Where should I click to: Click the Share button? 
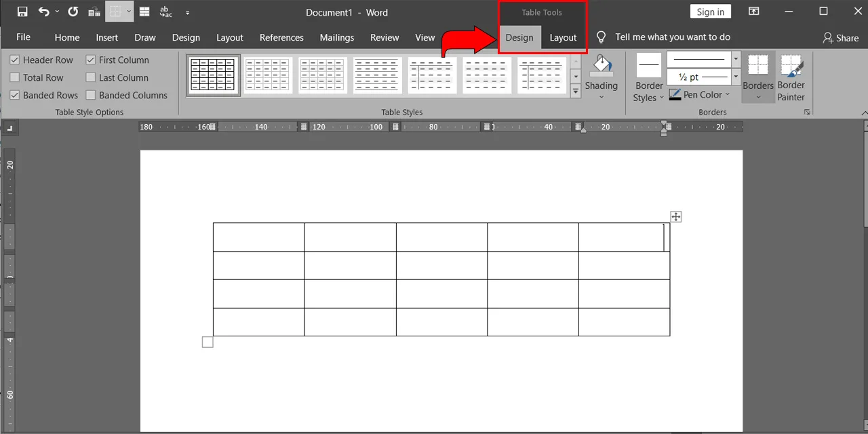pyautogui.click(x=841, y=38)
